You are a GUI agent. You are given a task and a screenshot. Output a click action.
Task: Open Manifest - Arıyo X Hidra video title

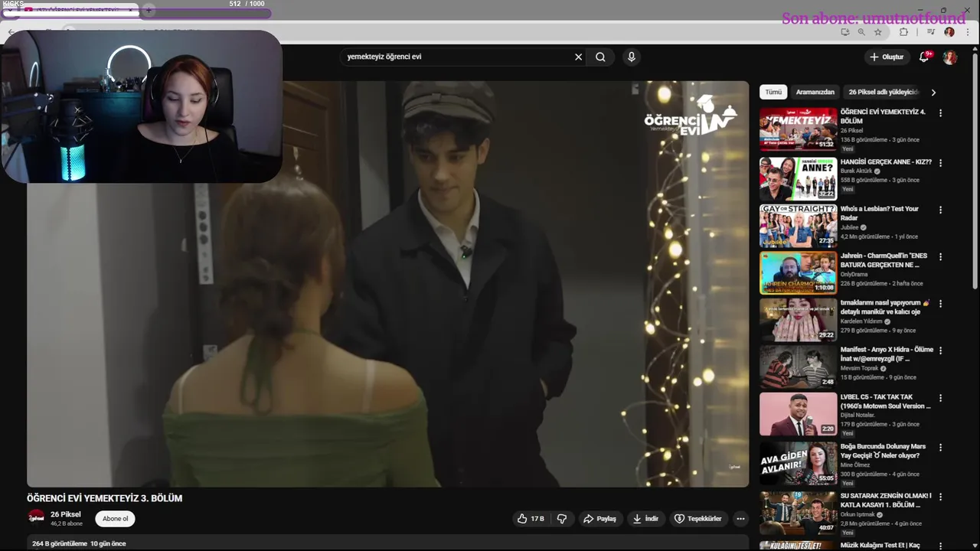click(887, 354)
